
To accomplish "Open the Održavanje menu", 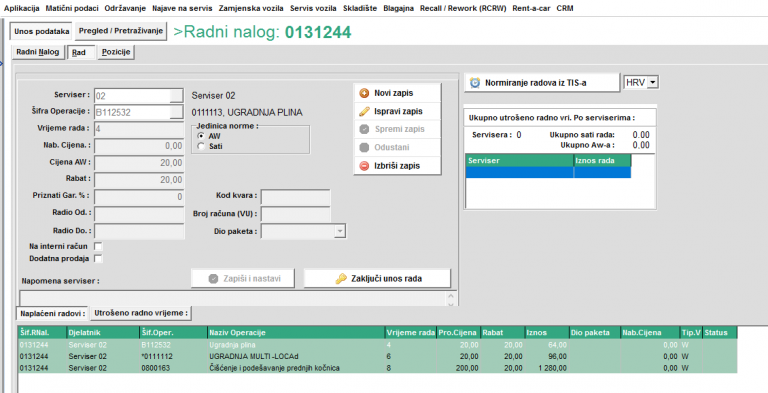I will tap(125, 8).
